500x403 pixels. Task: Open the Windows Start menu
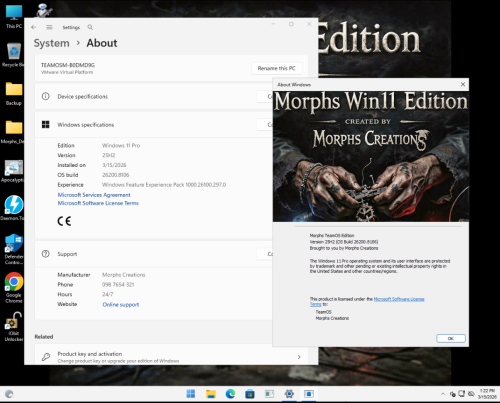pos(191,394)
